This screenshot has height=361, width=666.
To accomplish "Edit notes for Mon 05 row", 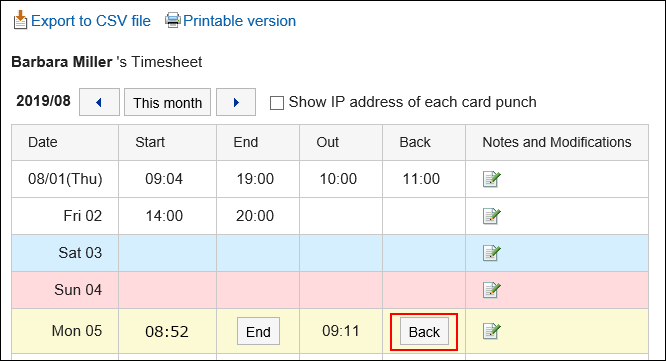I will click(492, 331).
